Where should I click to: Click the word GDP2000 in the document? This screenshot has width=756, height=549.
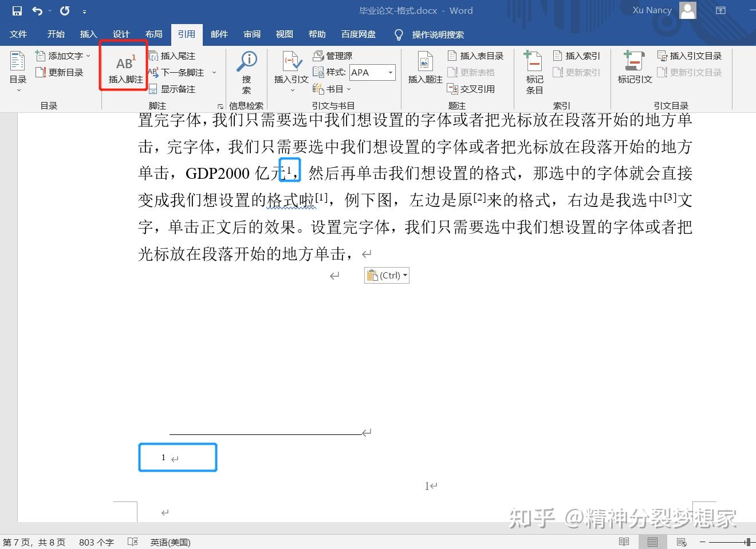point(218,173)
